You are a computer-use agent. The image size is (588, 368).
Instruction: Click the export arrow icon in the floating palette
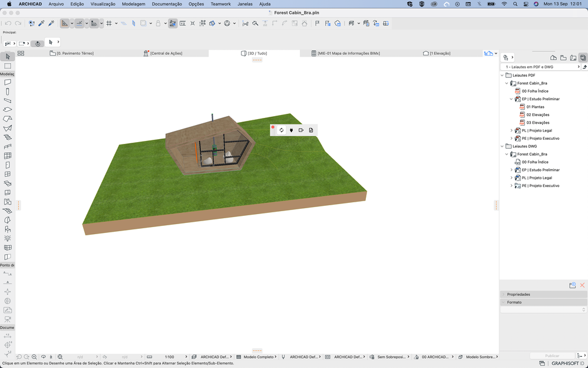pyautogui.click(x=300, y=130)
